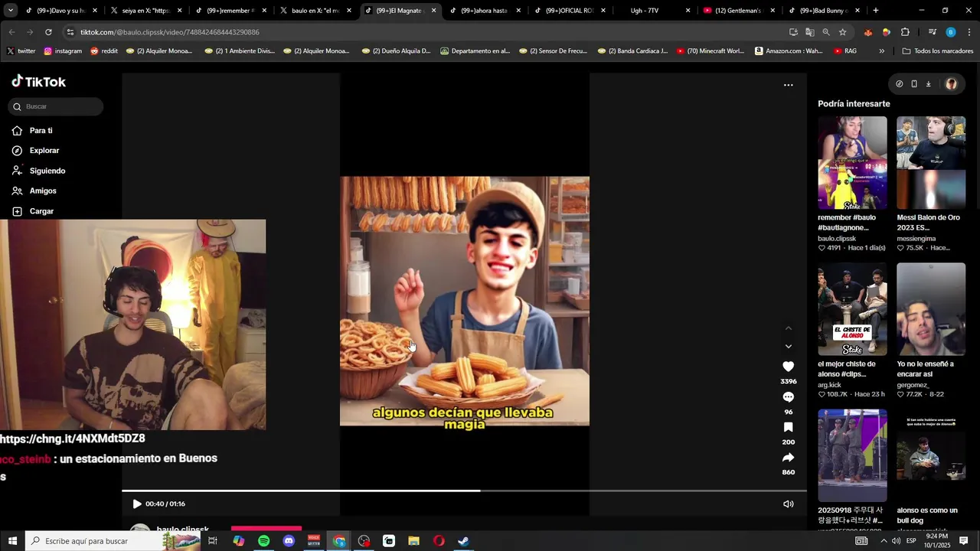Play the video with the play button
The width and height of the screenshot is (980, 551).
[136, 504]
